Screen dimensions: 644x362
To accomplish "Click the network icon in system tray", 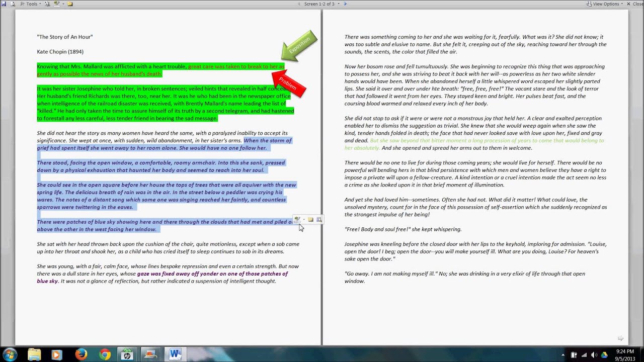I will 584,355.
